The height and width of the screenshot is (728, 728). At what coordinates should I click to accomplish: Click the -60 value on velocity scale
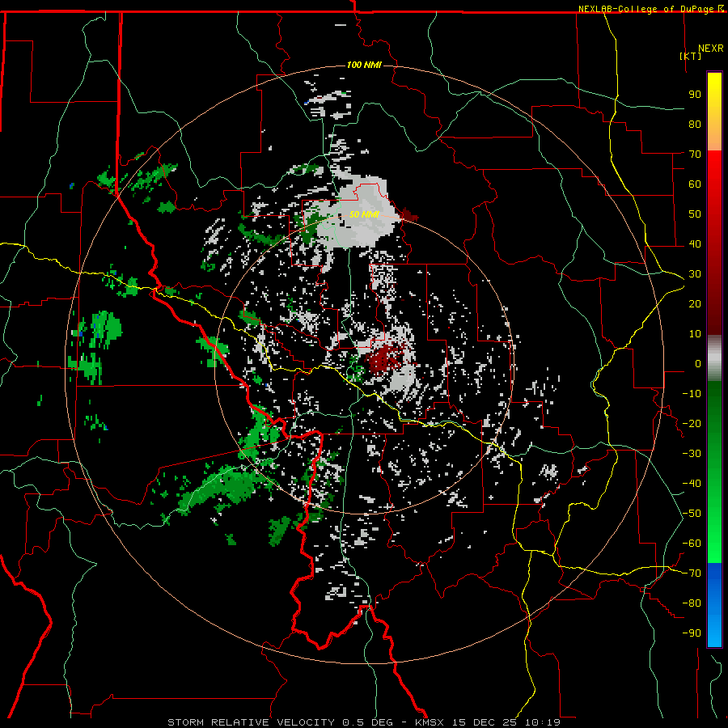(692, 544)
